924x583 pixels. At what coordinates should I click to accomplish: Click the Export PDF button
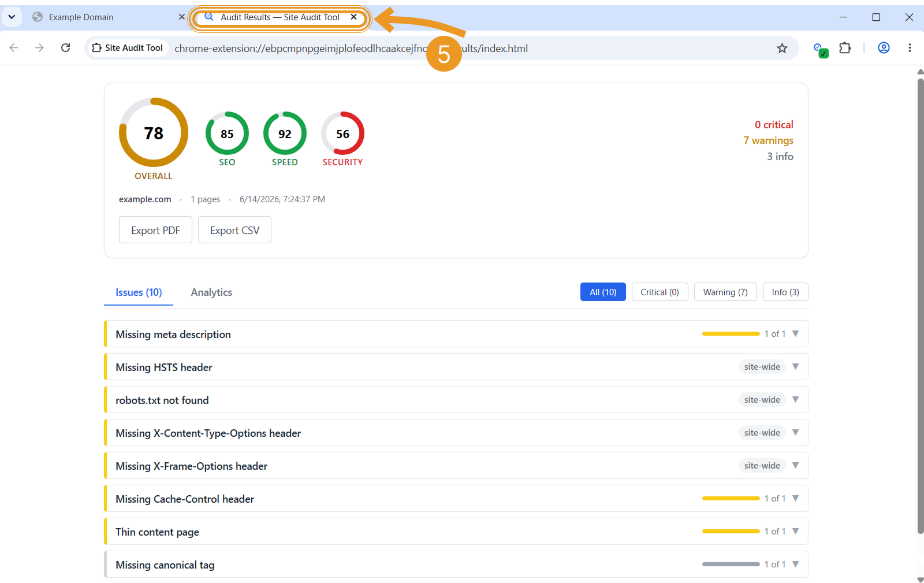[155, 230]
